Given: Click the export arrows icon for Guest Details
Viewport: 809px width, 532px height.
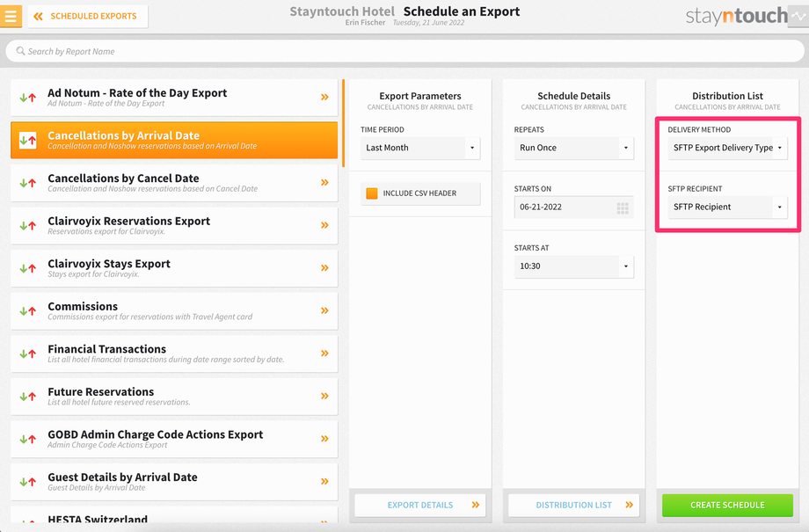Looking at the screenshot, I should (x=28, y=482).
